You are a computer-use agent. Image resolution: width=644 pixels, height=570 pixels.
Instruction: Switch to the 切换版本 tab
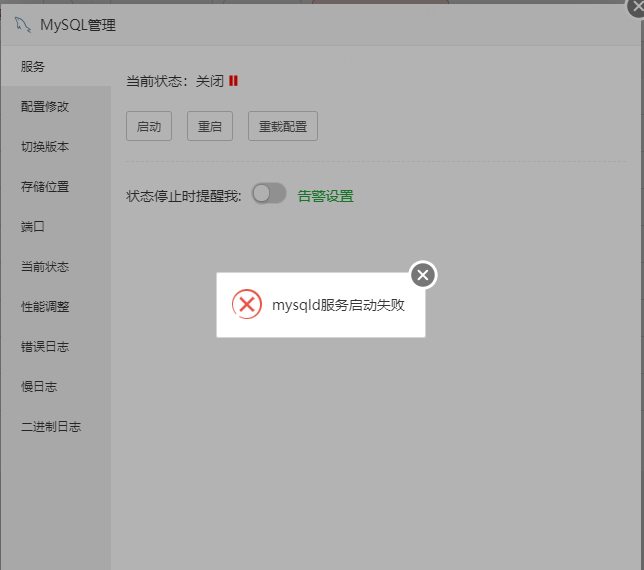[56, 147]
